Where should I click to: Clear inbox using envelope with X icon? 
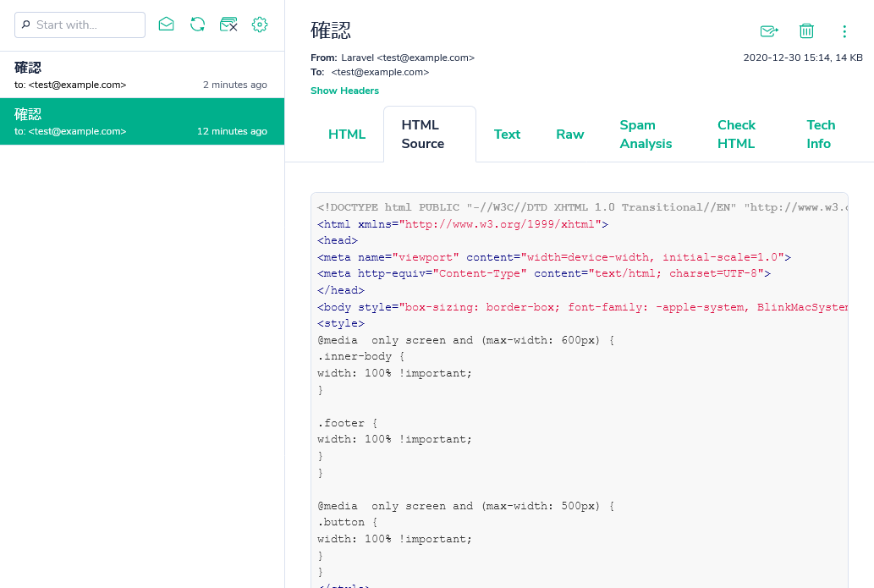pos(228,24)
